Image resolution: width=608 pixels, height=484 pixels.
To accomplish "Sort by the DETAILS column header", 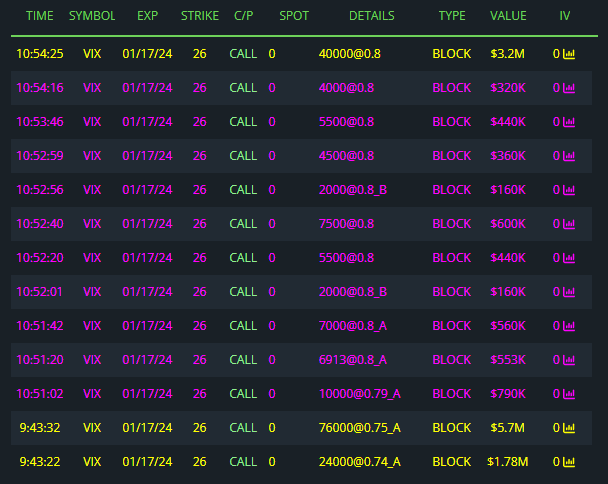I will click(371, 16).
